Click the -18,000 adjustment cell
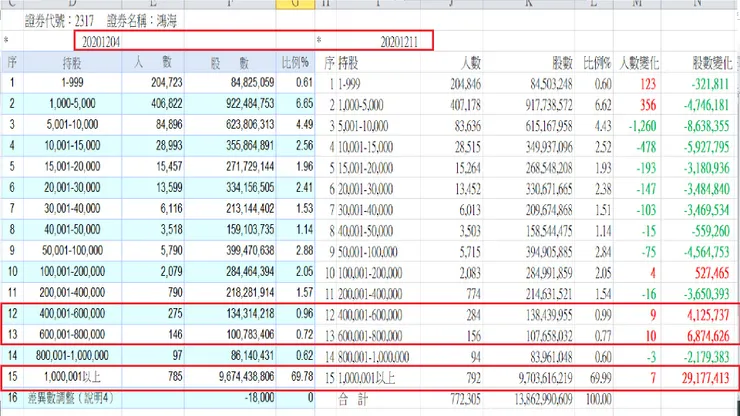This screenshot has width=740, height=416. point(260,398)
